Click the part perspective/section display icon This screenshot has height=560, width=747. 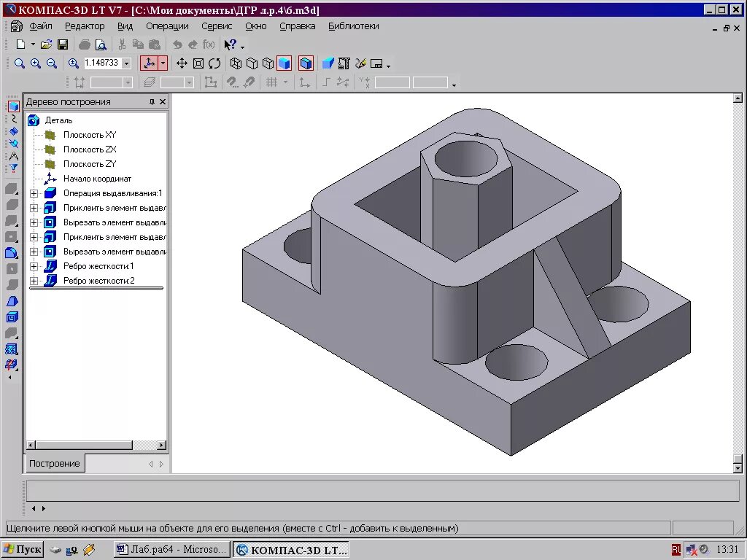pyautogui.click(x=328, y=63)
